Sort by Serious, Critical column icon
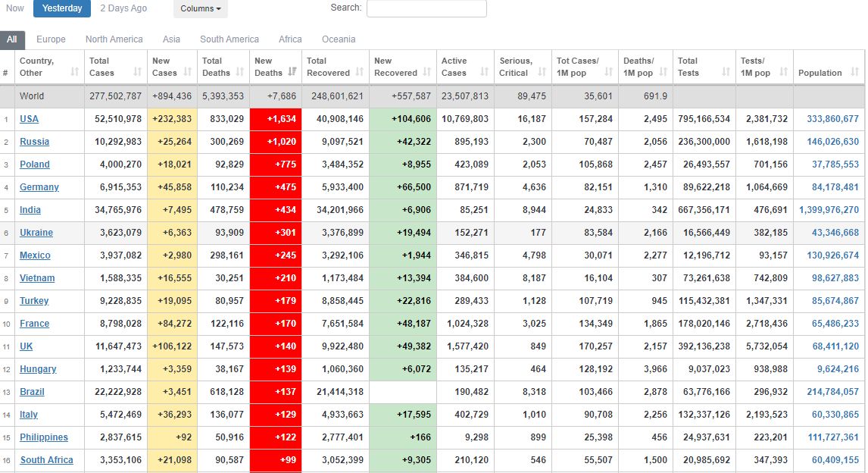The image size is (868, 473). point(542,73)
